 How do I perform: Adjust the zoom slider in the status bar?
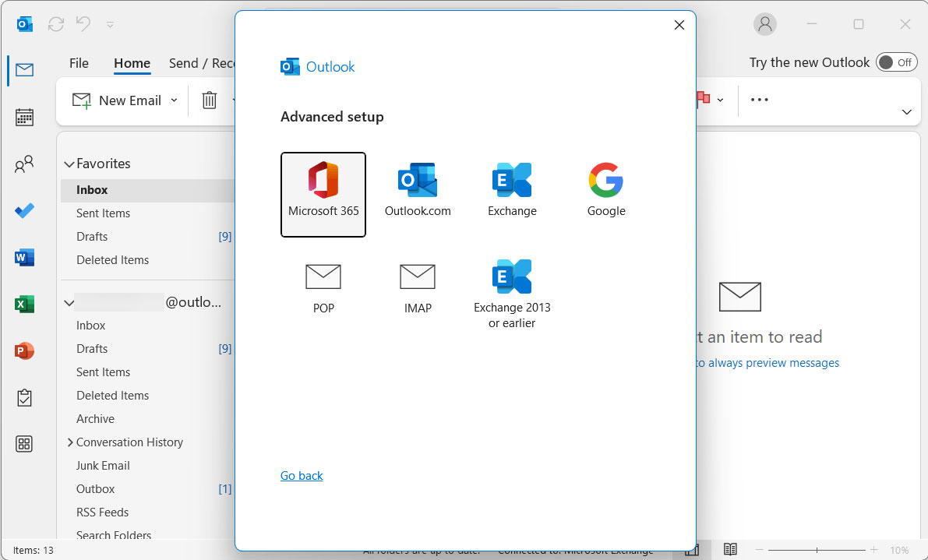pos(818,549)
